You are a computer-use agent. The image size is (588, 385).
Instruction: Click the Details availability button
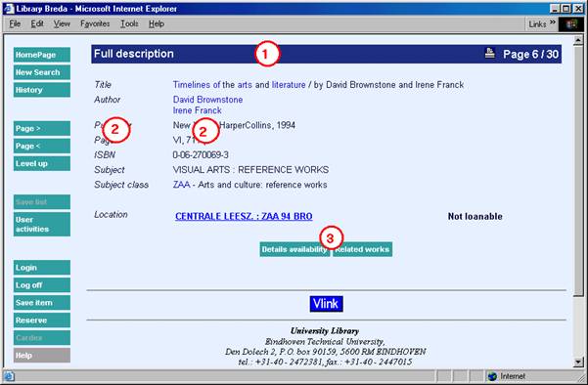click(x=294, y=249)
